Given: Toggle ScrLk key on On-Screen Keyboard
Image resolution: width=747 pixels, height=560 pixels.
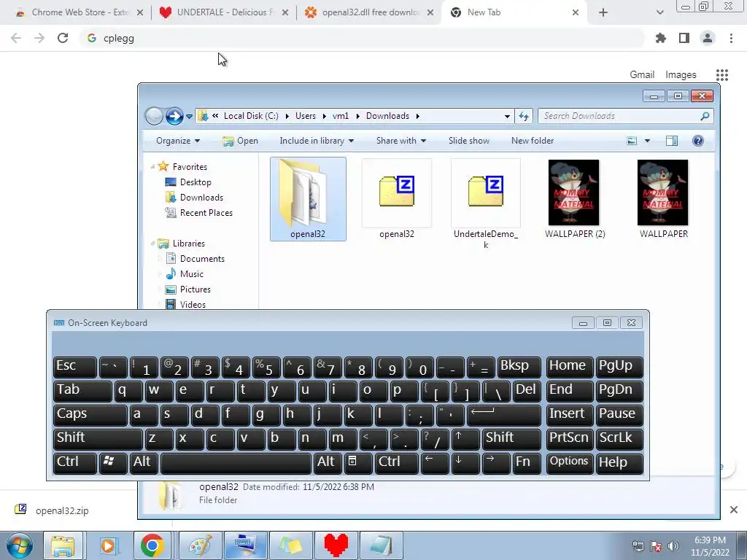Looking at the screenshot, I should (619, 438).
